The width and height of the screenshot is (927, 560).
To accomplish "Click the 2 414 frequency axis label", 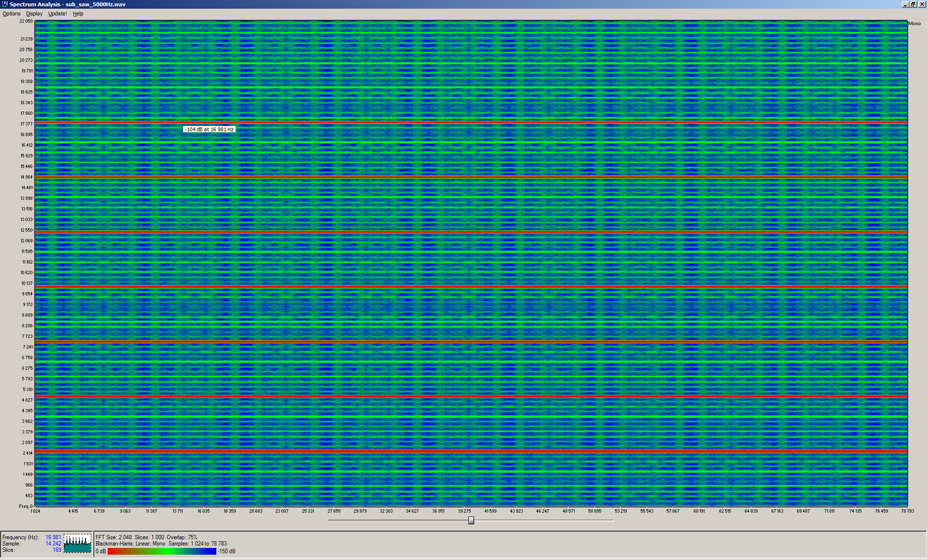I will click(x=28, y=453).
